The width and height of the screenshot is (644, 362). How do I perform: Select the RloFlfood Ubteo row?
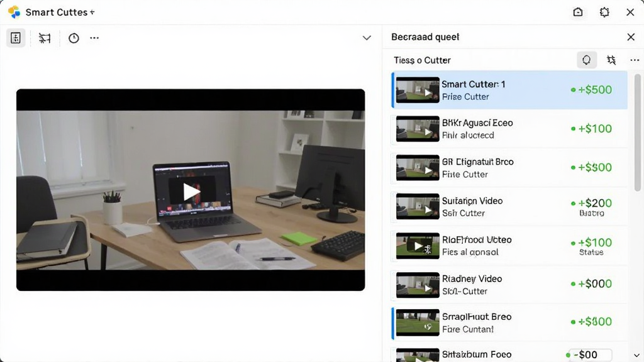509,246
